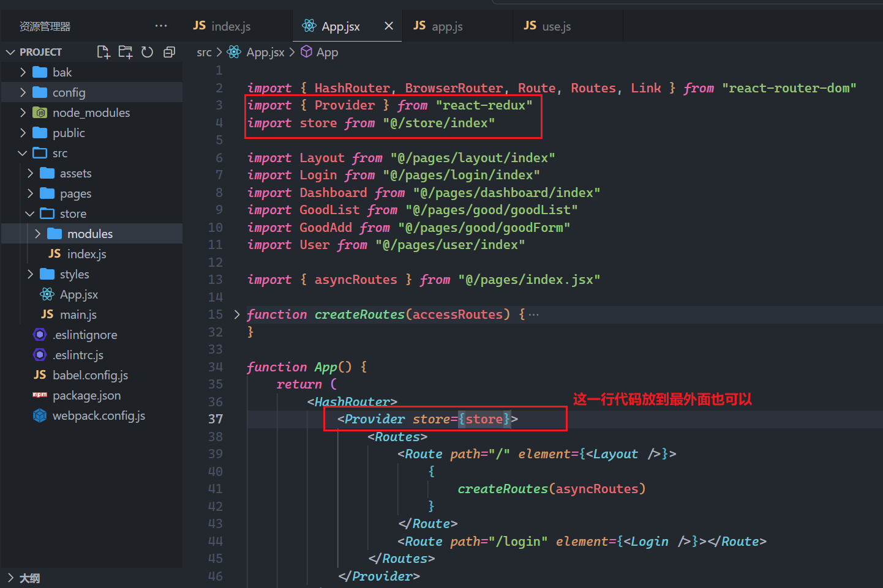The image size is (883, 588).
Task: Expand the styles folder
Action: tap(92, 274)
